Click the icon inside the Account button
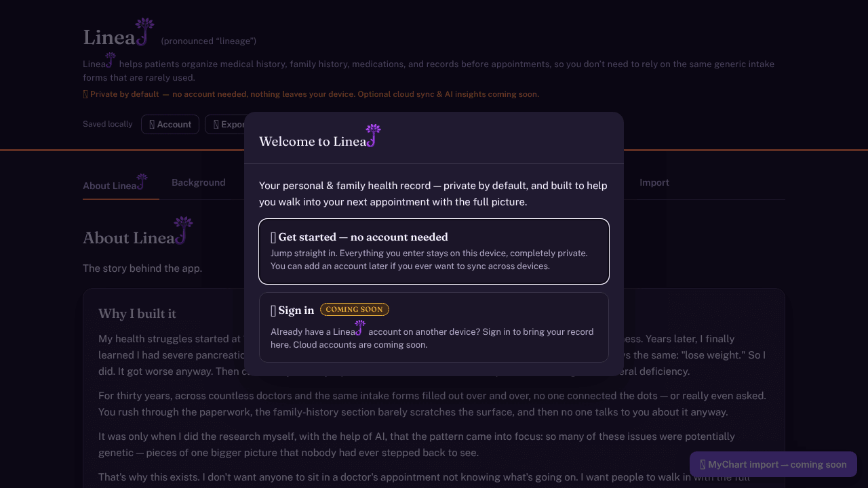The width and height of the screenshot is (868, 488). [x=152, y=125]
